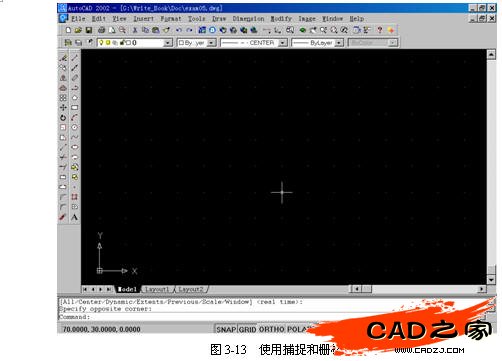Select the Rectangle draw tool
The width and height of the screenshot is (502, 361).
75,108
